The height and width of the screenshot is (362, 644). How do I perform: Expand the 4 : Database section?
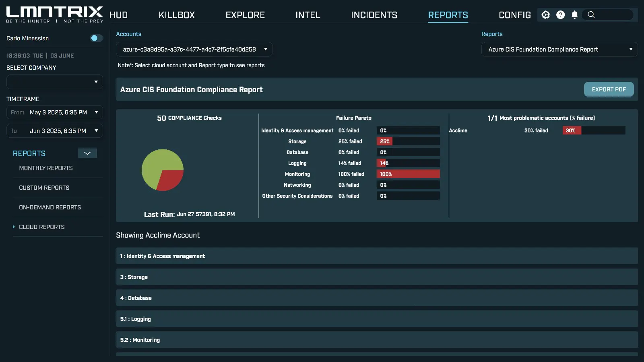pyautogui.click(x=377, y=298)
